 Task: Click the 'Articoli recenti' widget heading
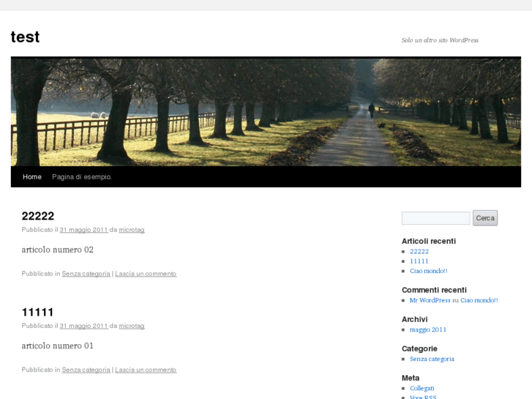tap(429, 241)
